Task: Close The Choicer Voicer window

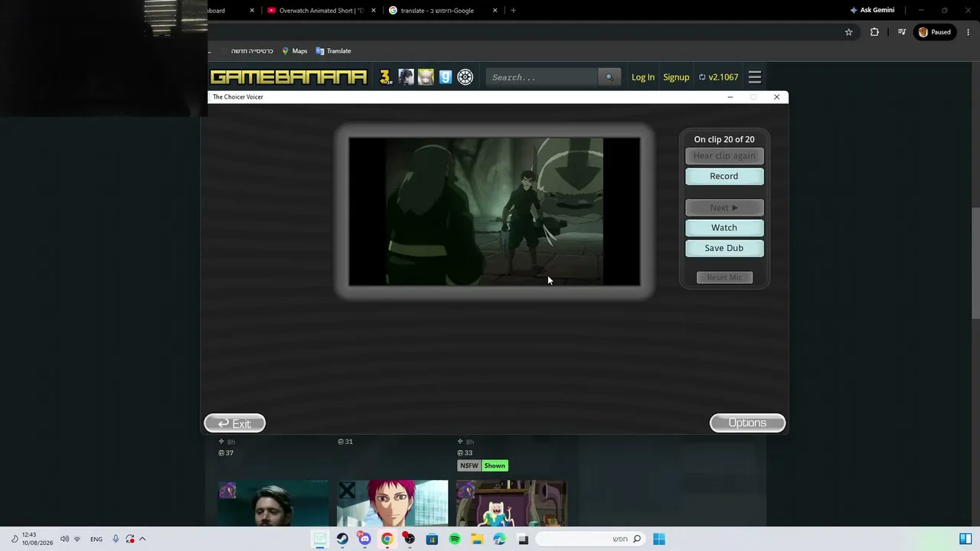Action: pos(776,97)
